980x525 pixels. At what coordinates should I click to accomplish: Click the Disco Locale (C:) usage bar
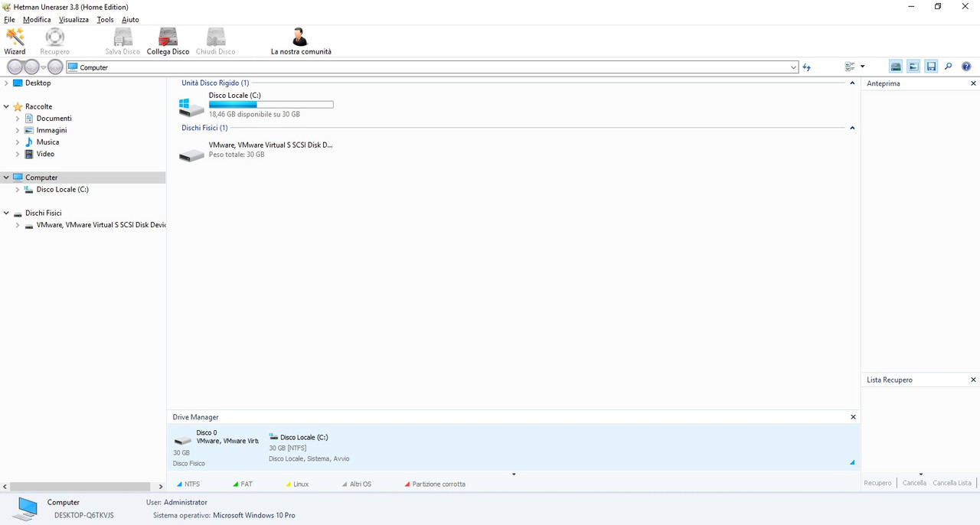[x=271, y=105]
